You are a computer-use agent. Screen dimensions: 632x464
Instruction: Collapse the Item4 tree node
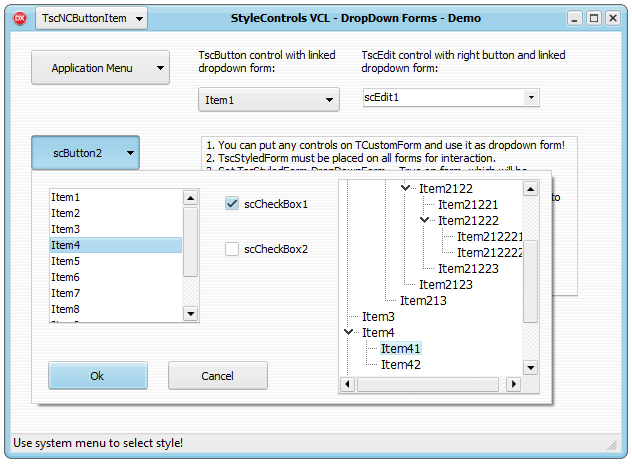click(349, 332)
